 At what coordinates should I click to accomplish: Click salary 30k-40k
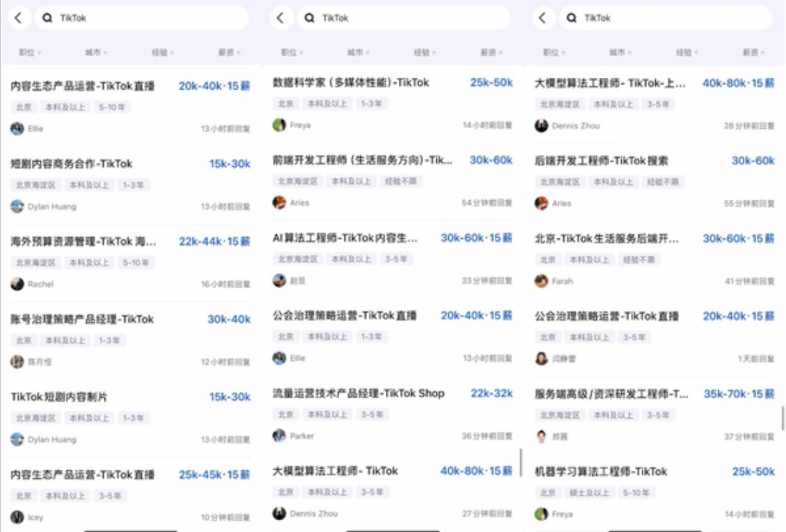(x=229, y=319)
